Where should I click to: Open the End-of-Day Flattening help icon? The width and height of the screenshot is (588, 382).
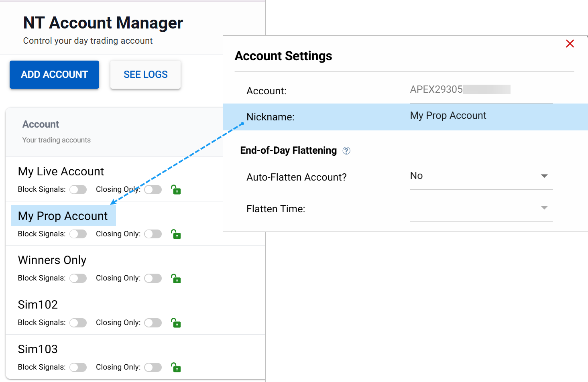click(x=346, y=150)
